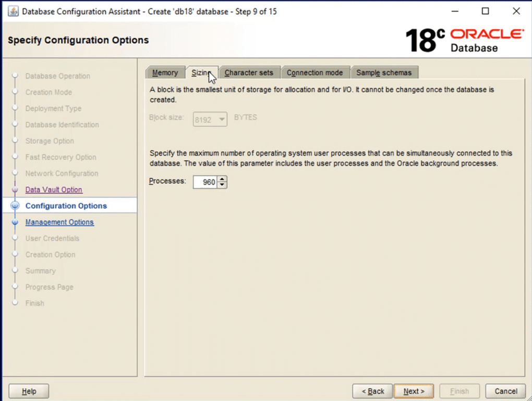Viewport: 532px width, 401px height.
Task: Click the Network Configuration step label
Action: click(x=62, y=173)
